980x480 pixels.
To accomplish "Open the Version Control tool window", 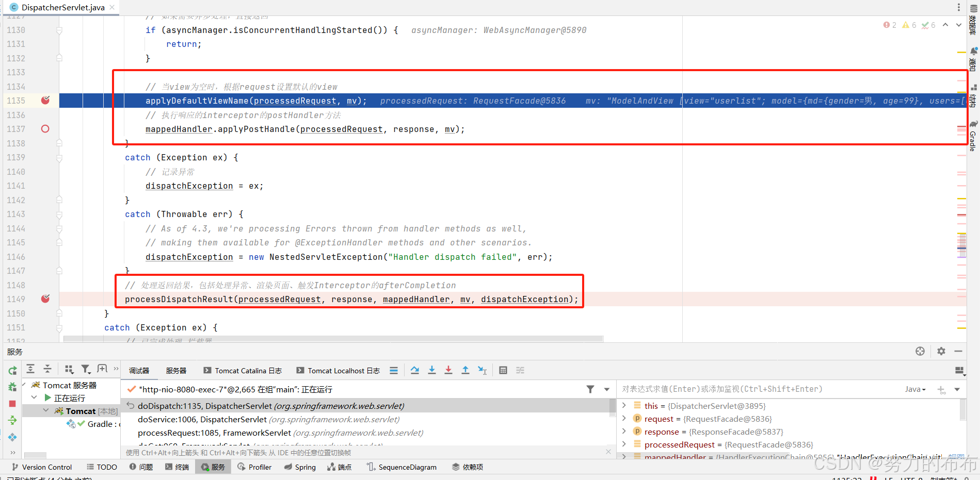I will tap(42, 467).
